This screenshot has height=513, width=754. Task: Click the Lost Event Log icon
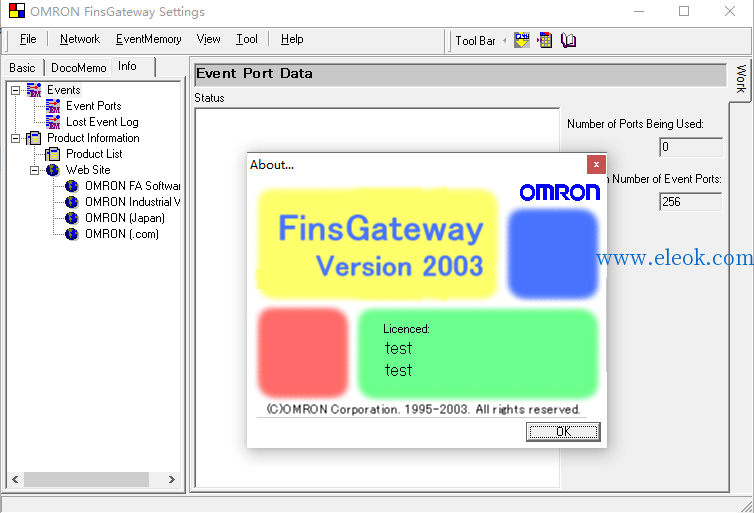53,122
